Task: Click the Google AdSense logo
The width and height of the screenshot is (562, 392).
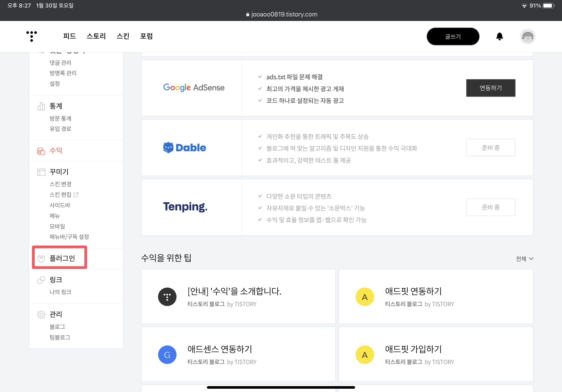Action: [x=194, y=87]
